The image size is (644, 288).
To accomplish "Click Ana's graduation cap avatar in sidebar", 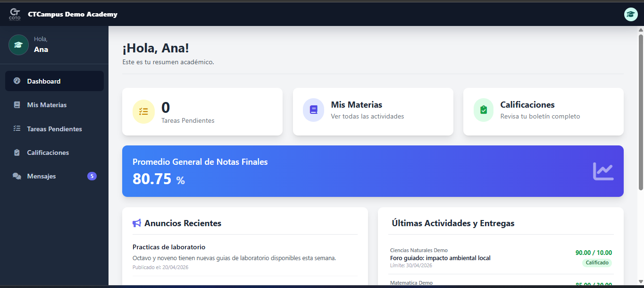I will click(x=18, y=45).
